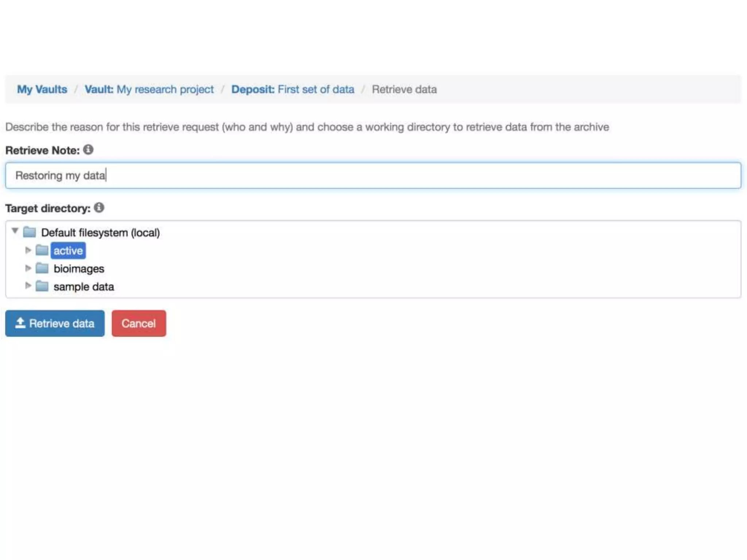Focus the Retrieve Note text field
The height and width of the screenshot is (560, 747).
[x=373, y=176]
